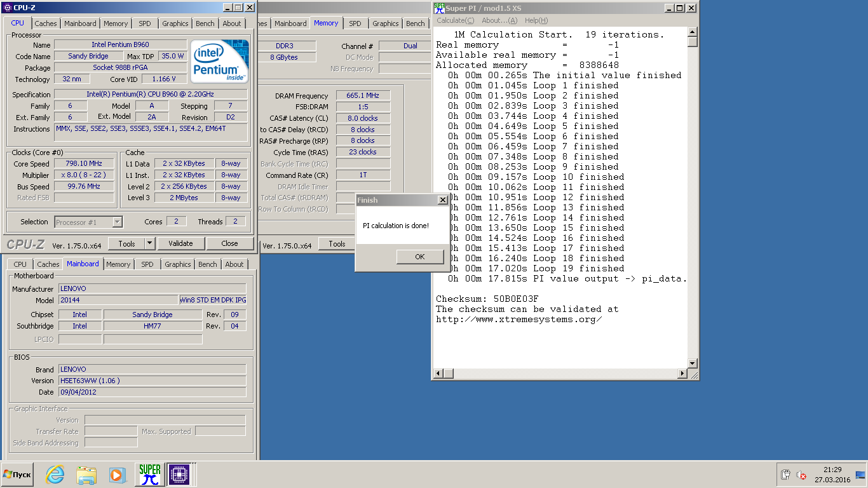Click the Checksum: 50B0E03F line

(487, 299)
